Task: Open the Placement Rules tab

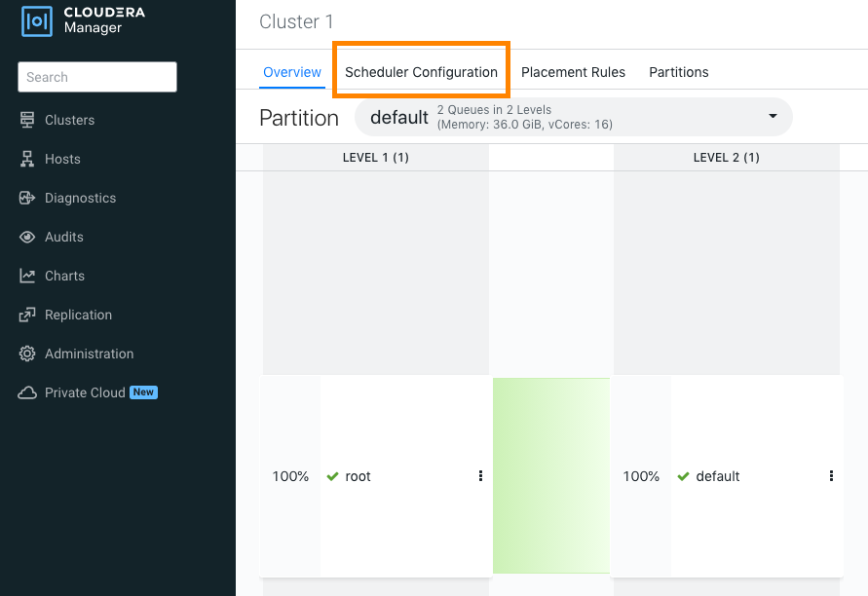Action: coord(573,72)
